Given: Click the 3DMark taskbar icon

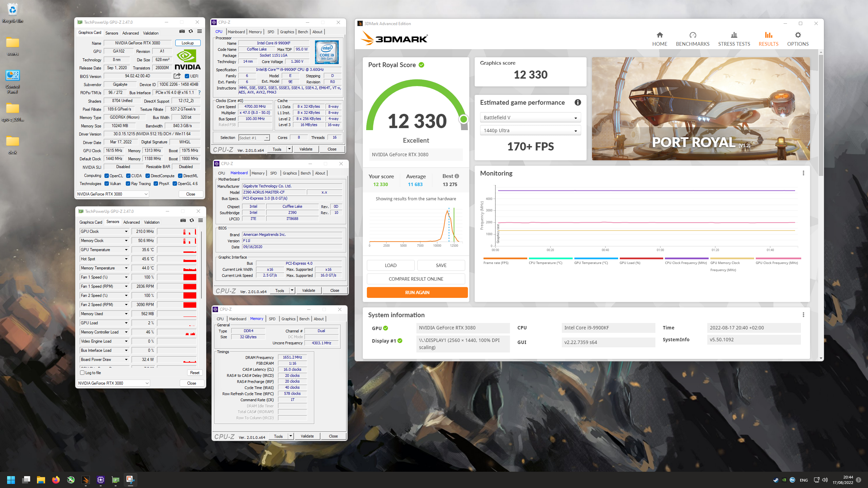Looking at the screenshot, I should point(86,480).
